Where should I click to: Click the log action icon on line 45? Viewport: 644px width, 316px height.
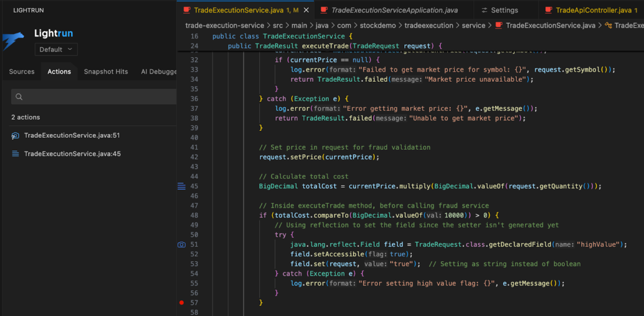[182, 186]
